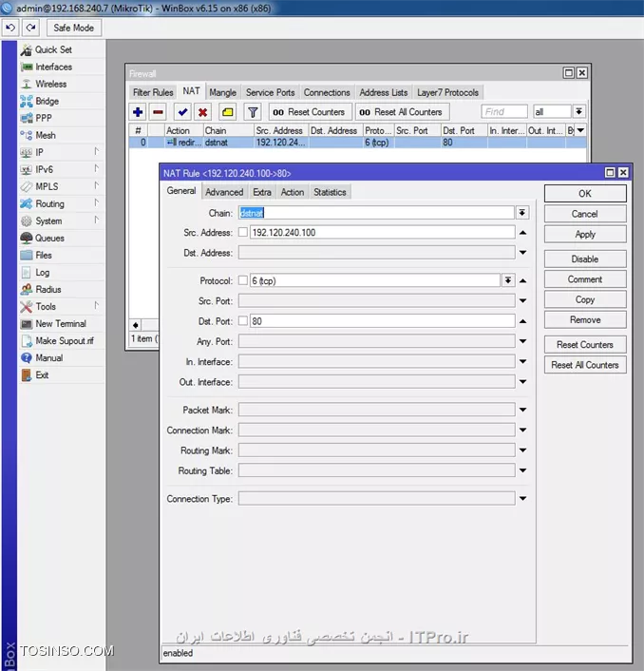Click OK in the NAT Rule dialog
This screenshot has width=644, height=671.
585,194
